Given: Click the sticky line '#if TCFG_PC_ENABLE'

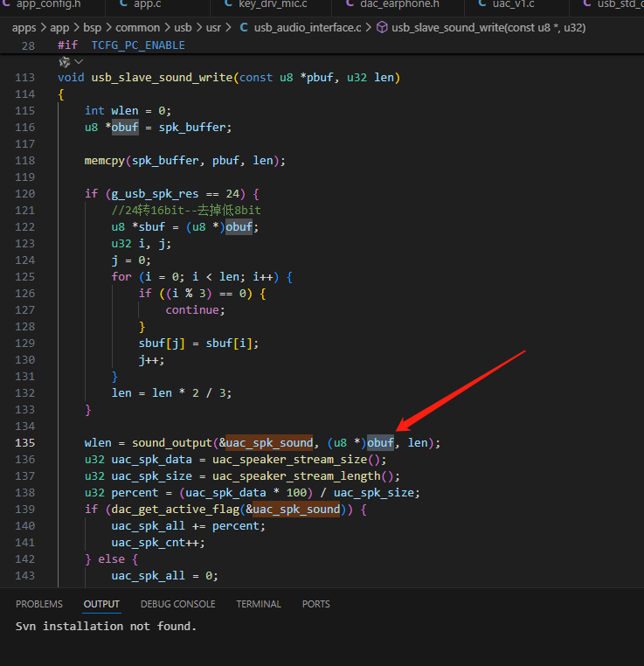Looking at the screenshot, I should pyautogui.click(x=121, y=45).
